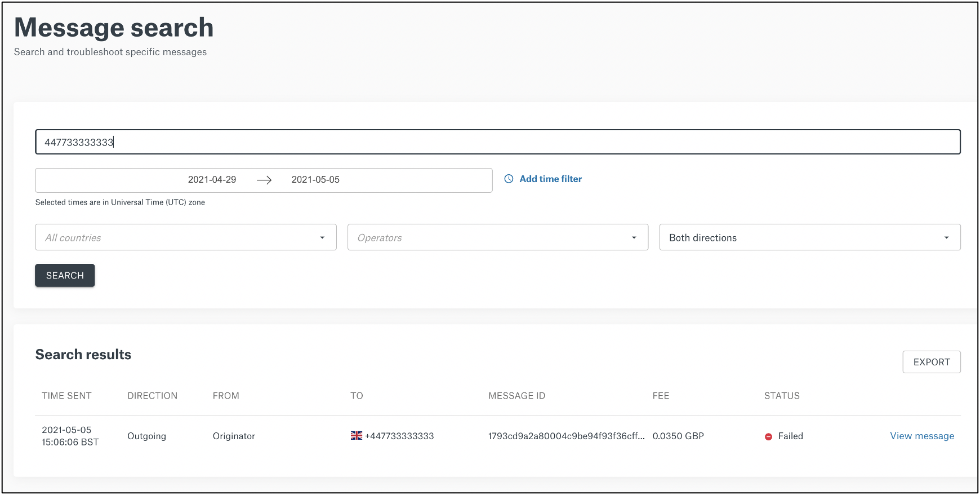980x495 pixels.
Task: Click the 0.0350 GBP fee value
Action: (x=678, y=436)
